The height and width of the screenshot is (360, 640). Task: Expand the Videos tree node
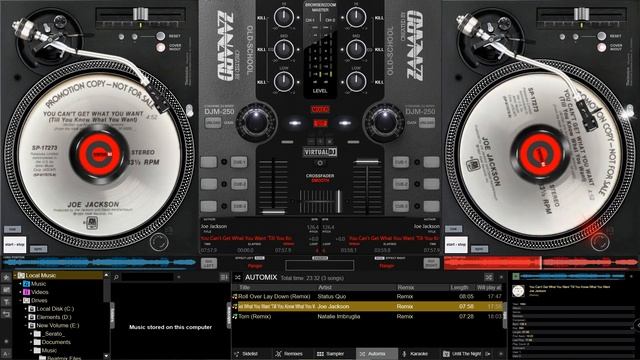point(20,292)
